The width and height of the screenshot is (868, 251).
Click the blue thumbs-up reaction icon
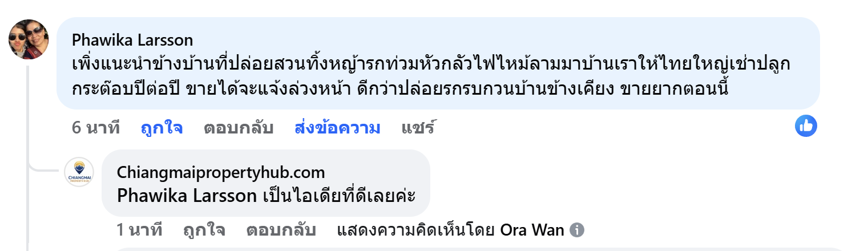[806, 126]
